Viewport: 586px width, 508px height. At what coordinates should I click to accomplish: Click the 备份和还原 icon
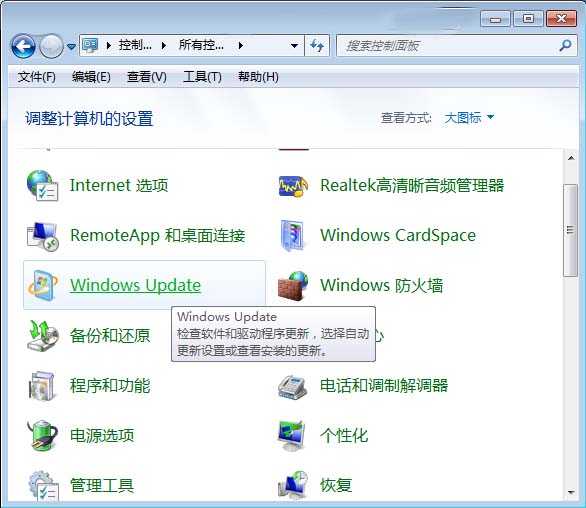pyautogui.click(x=43, y=335)
